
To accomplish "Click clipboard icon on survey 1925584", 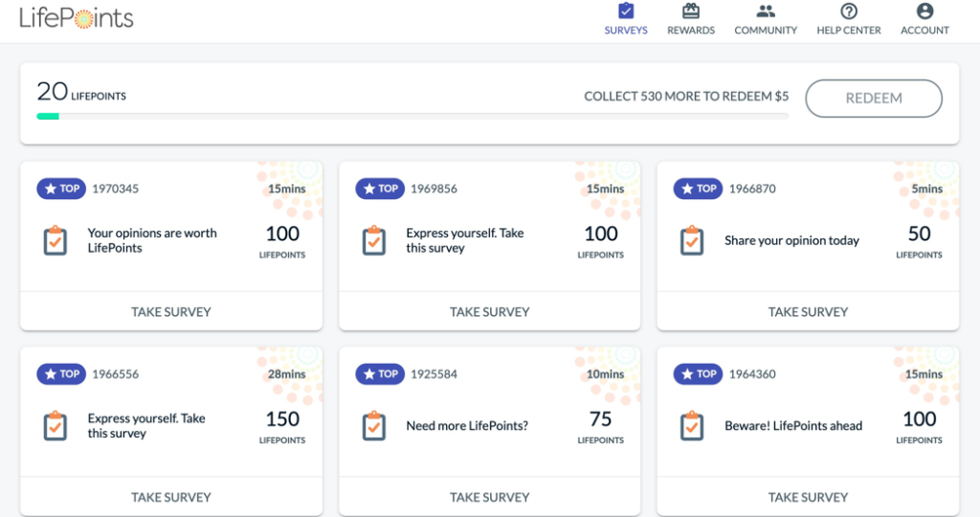I will coord(373,426).
